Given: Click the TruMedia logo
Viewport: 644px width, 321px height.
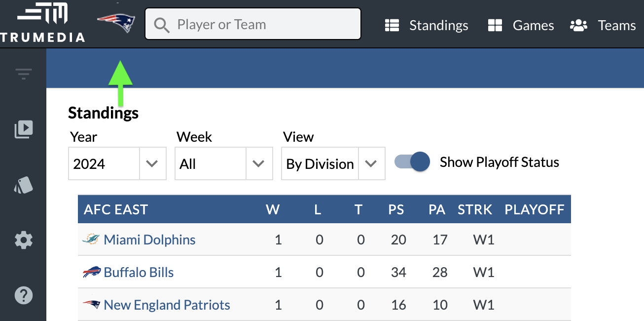Looking at the screenshot, I should [x=42, y=22].
